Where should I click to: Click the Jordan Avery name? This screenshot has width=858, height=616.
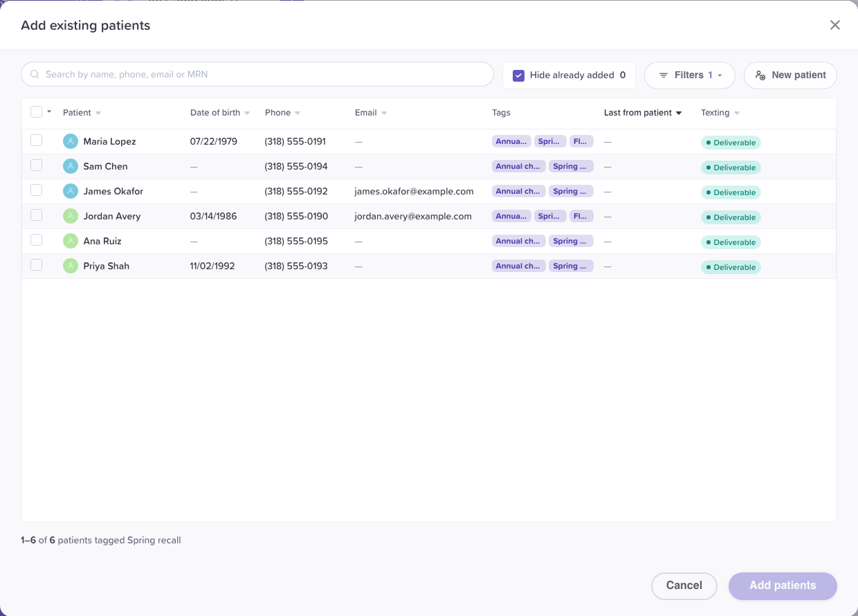point(112,216)
